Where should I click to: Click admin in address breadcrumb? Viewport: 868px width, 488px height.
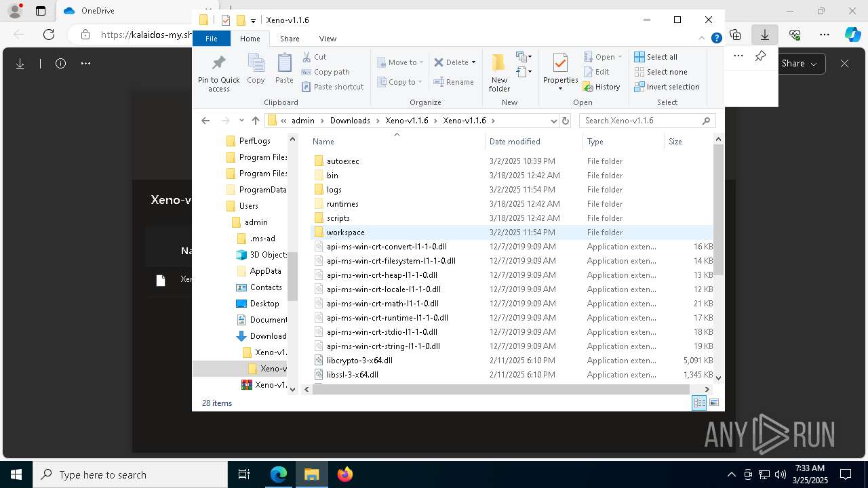[303, 121]
